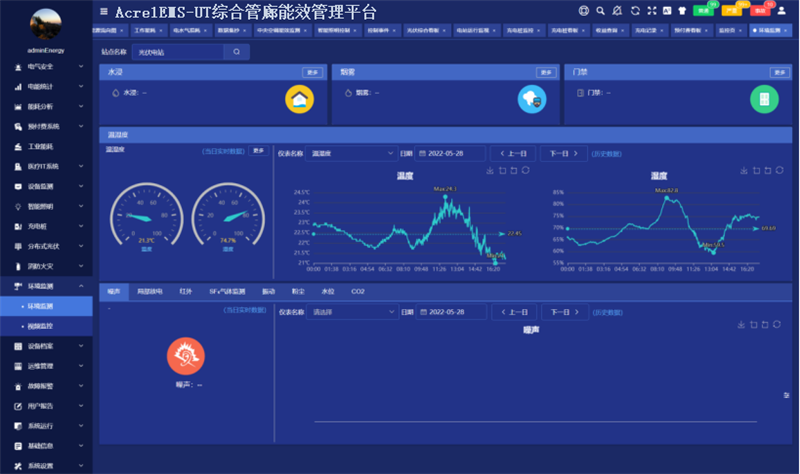800x474 pixels.
Task: Click the green door access icon
Action: [764, 99]
